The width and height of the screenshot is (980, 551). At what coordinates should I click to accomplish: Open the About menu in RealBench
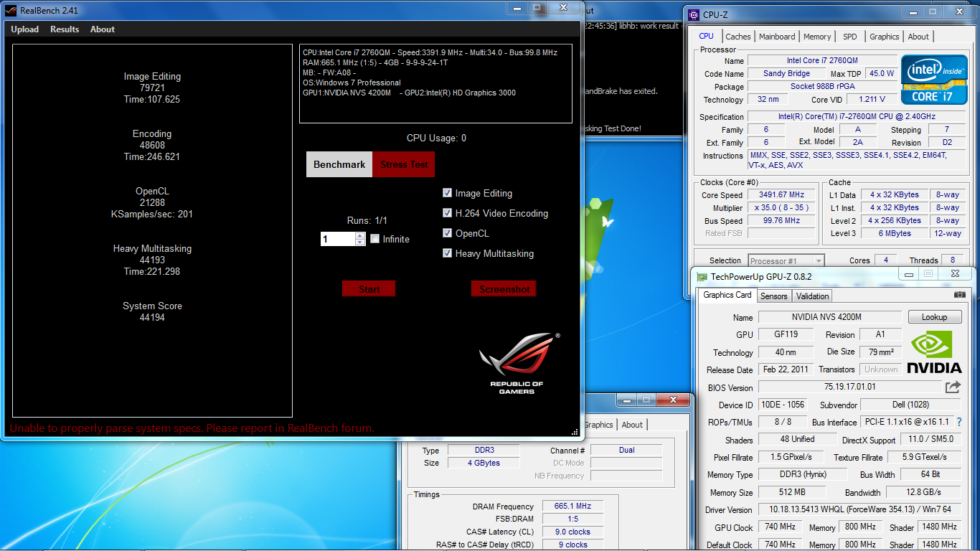click(103, 29)
